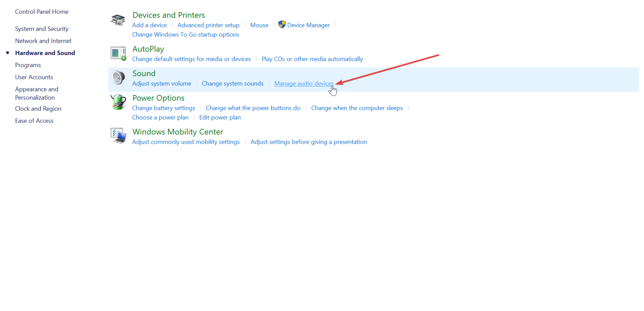Open Ease of Access category
Viewport: 644px width, 311px height.
coord(34,121)
